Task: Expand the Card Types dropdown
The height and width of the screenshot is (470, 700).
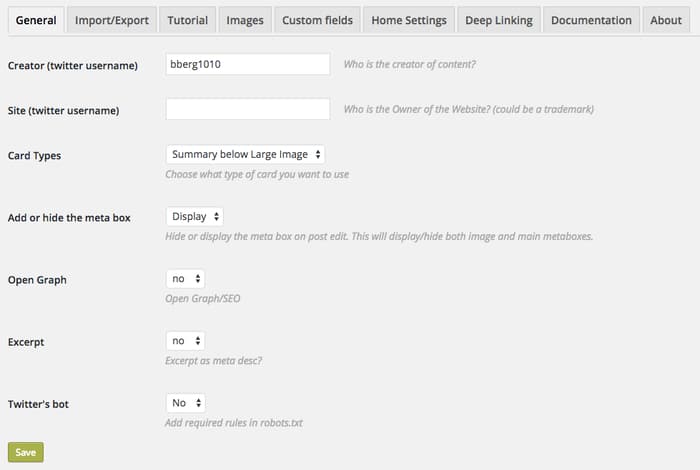Action: pos(245,155)
